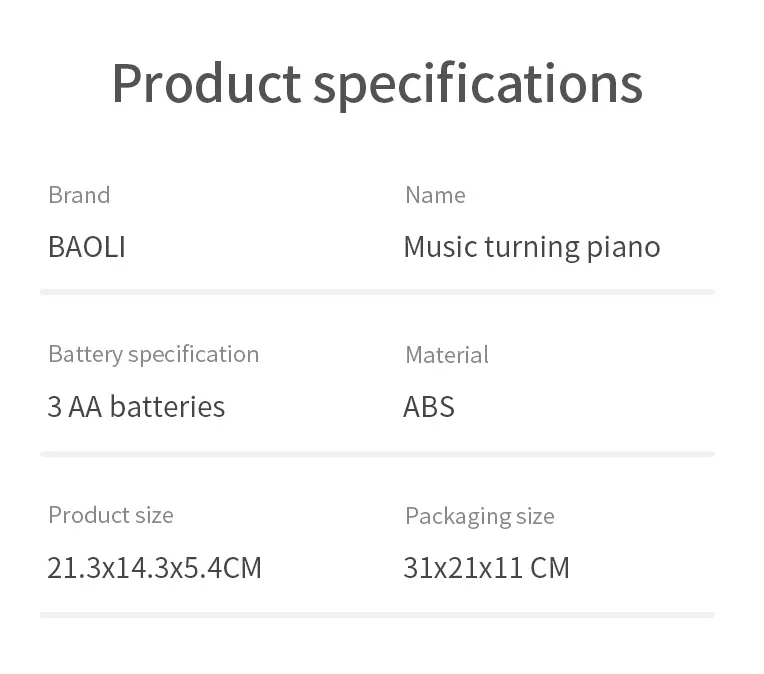Select the Material label
Screen dimensions: 764x674
[447, 355]
